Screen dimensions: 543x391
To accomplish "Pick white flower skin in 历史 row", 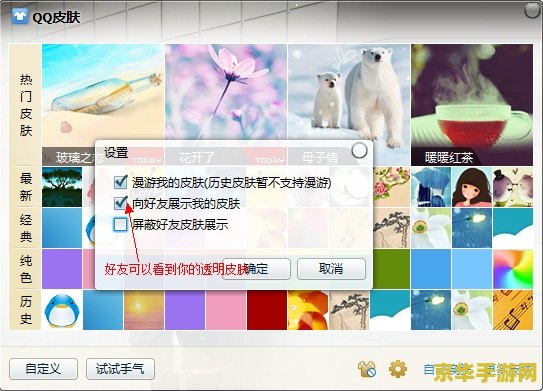I will [x=472, y=310].
